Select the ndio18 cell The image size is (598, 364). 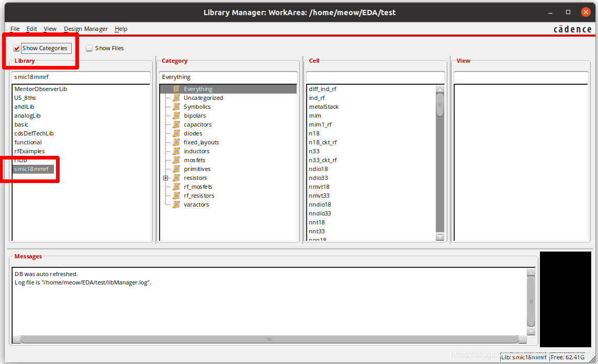[x=319, y=169]
